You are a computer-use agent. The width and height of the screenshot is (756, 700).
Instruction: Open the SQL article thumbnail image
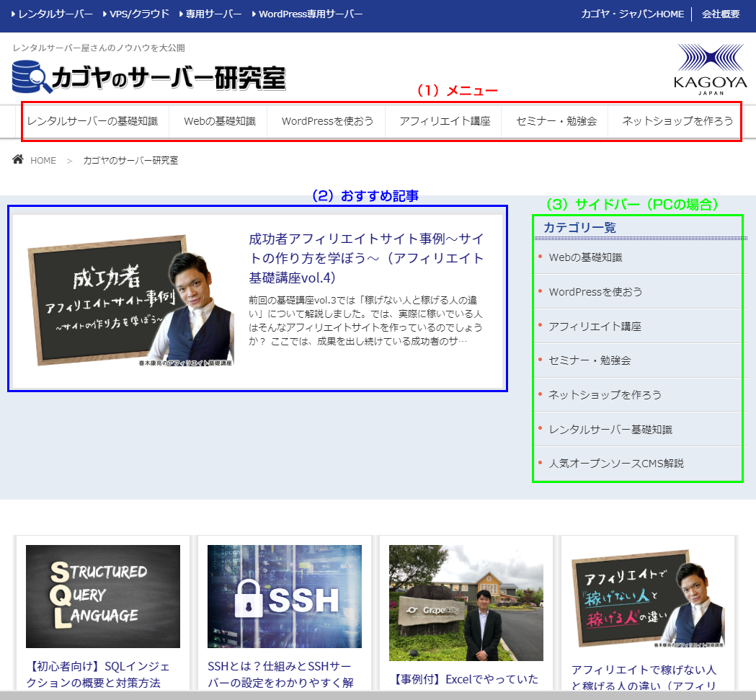point(103,596)
